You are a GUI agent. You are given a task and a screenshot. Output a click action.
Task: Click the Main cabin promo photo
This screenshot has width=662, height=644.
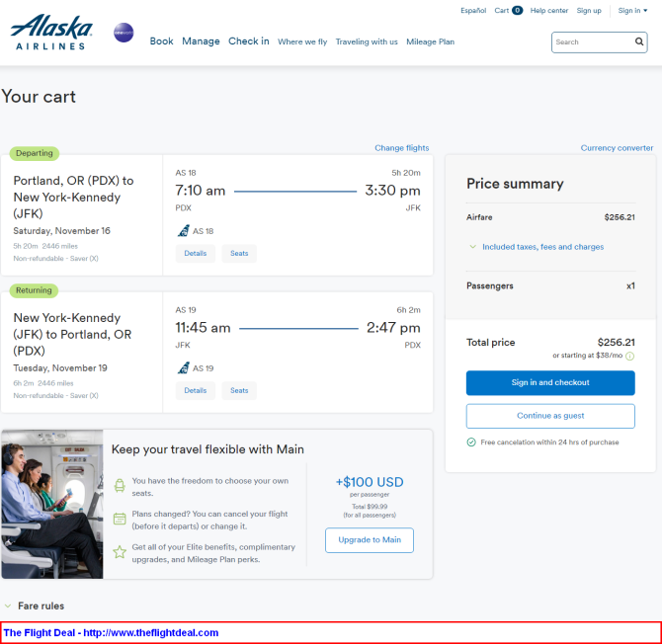52,504
